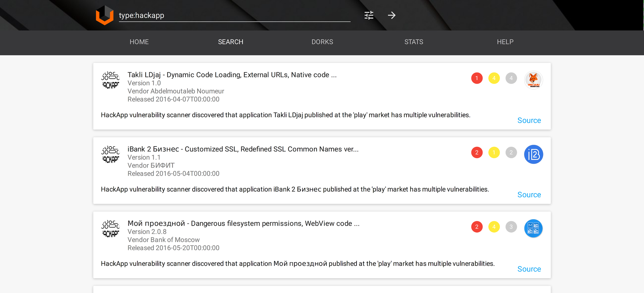Open the Takli LDjaj result title

click(232, 75)
